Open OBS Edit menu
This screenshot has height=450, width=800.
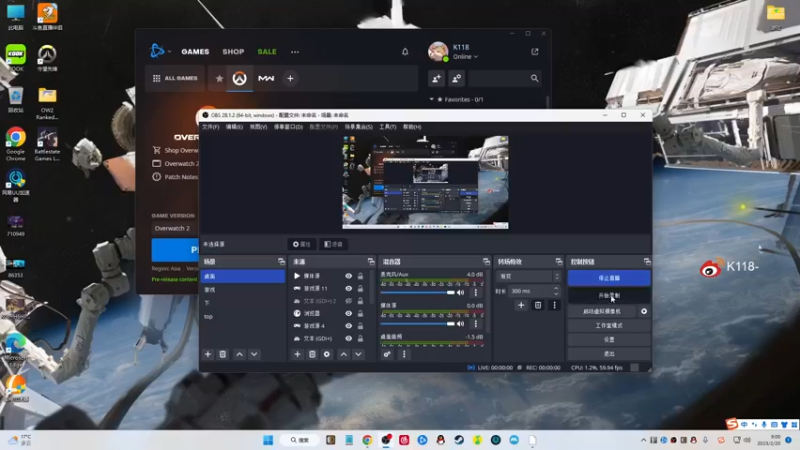(x=234, y=127)
